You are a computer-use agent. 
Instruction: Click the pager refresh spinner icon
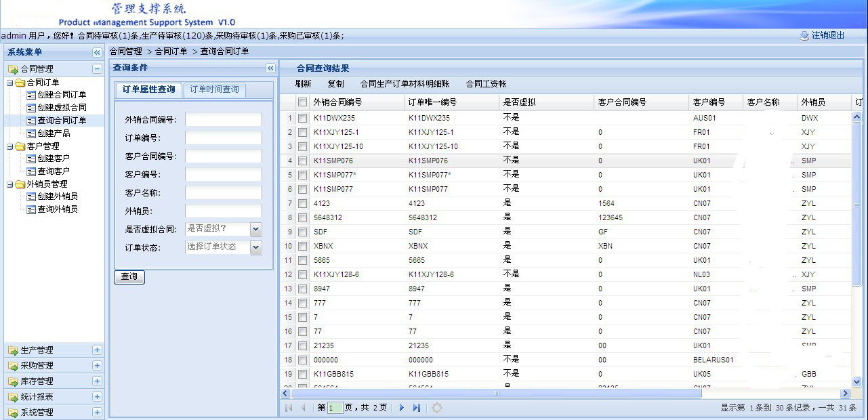click(x=437, y=408)
